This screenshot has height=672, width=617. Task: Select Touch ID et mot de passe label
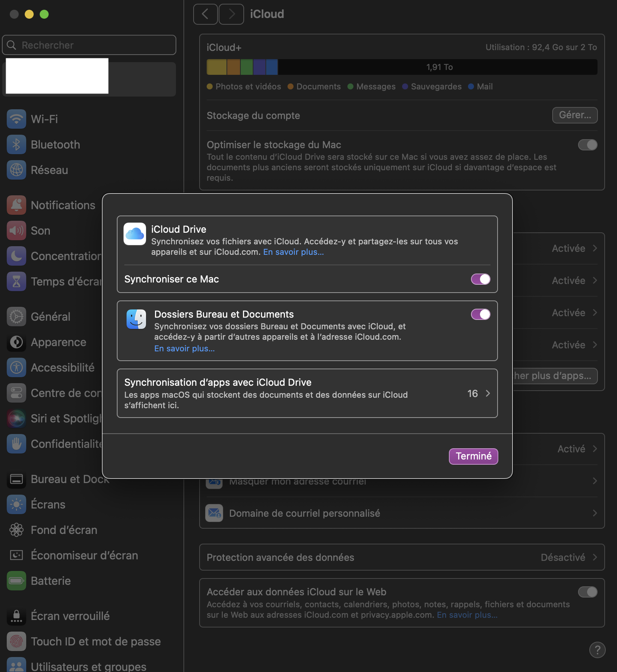(96, 641)
